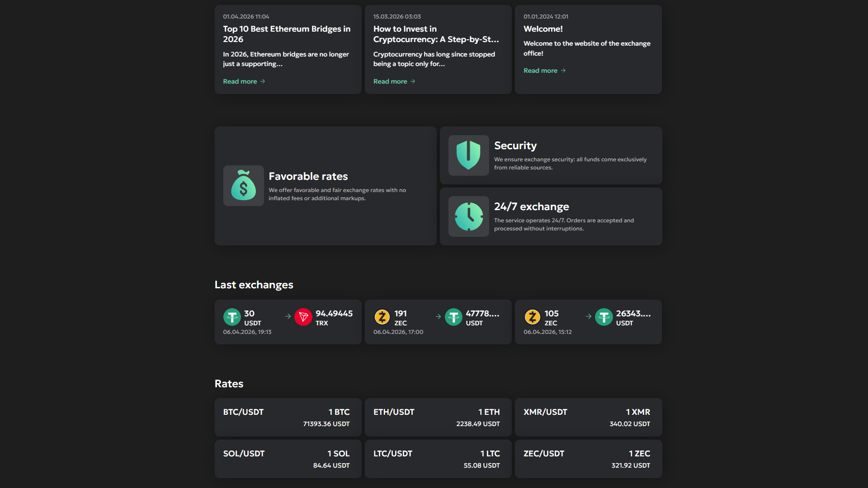Click the ZEC icon beside 191 ZEC
The image size is (868, 488).
(x=382, y=317)
